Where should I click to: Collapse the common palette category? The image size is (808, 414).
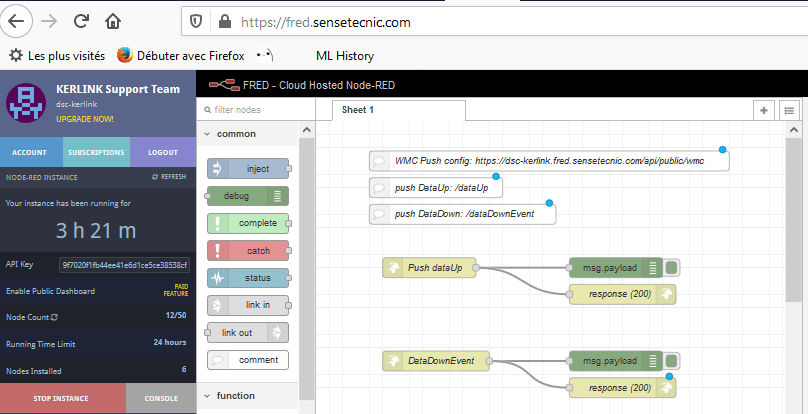click(236, 133)
